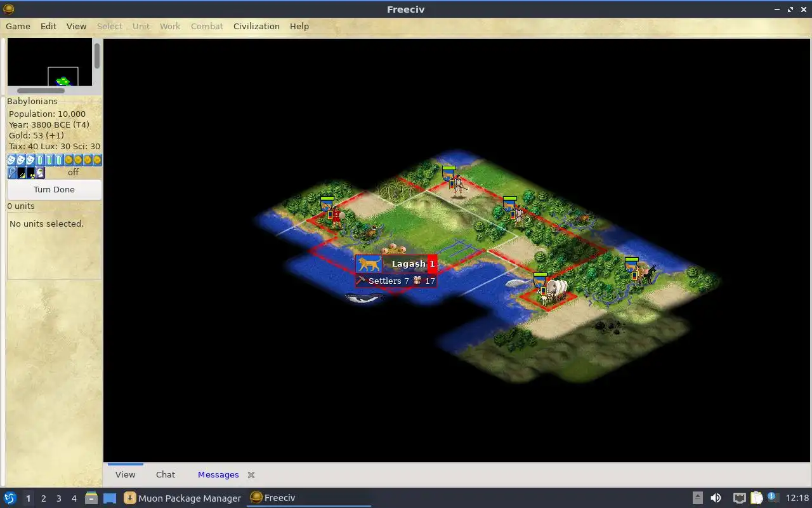
Task: Select the unit on the western coast tile
Action: pos(336,215)
